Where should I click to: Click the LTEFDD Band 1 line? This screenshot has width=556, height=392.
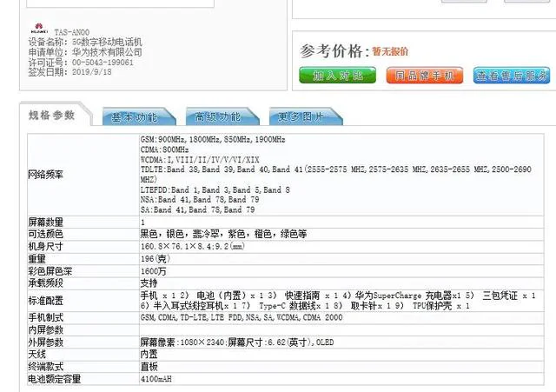coord(215,189)
